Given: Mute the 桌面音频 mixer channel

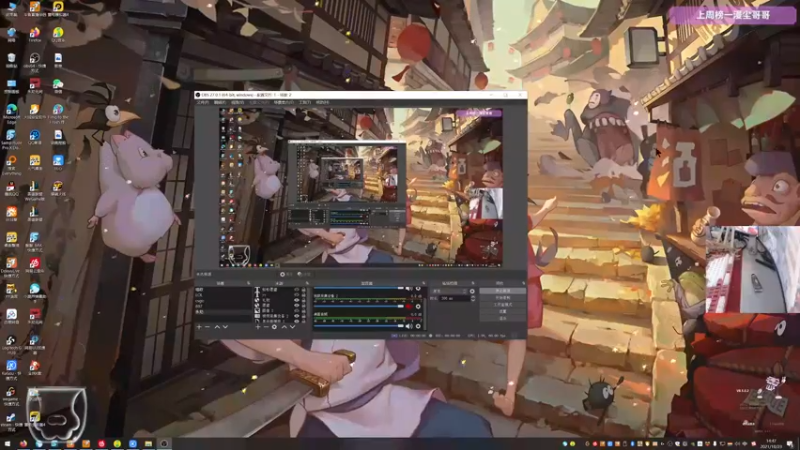Looking at the screenshot, I should [409, 326].
